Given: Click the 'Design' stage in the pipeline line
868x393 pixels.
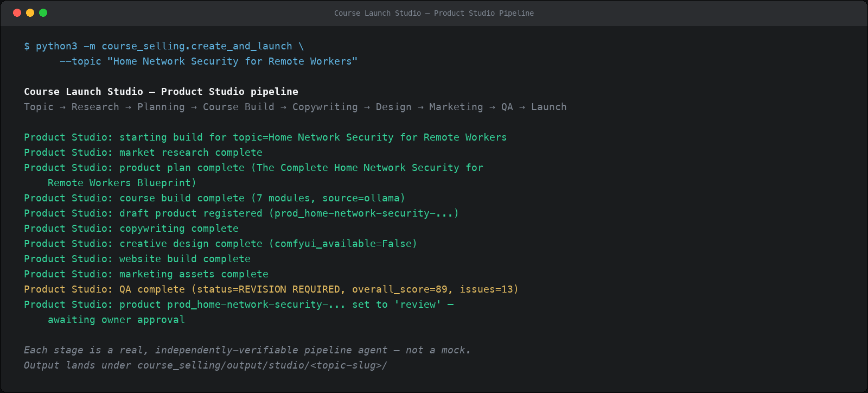Looking at the screenshot, I should pos(394,107).
